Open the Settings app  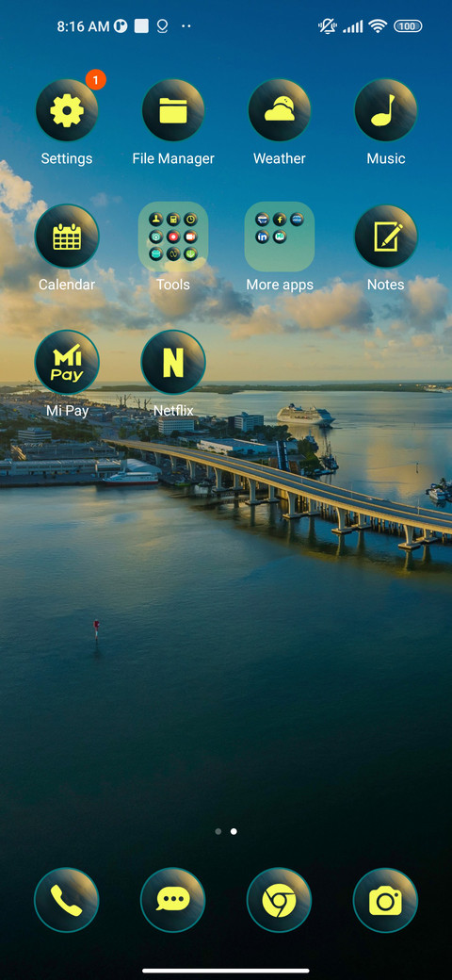67,110
